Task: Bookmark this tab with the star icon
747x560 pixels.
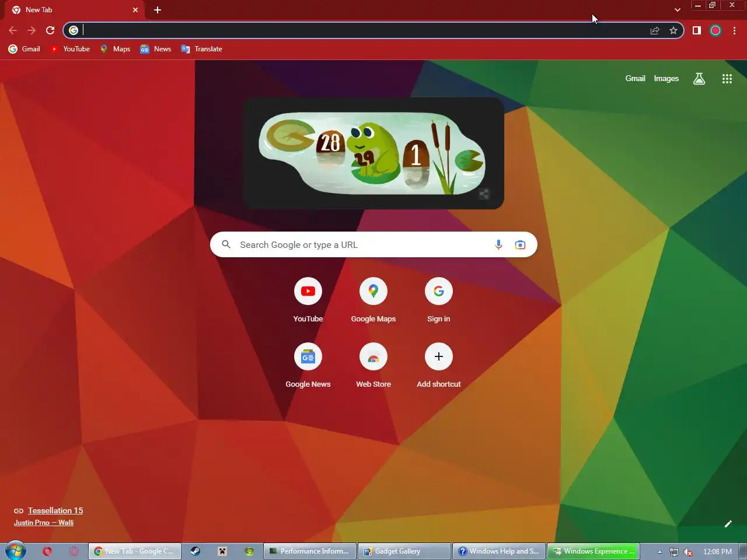Action: click(673, 30)
